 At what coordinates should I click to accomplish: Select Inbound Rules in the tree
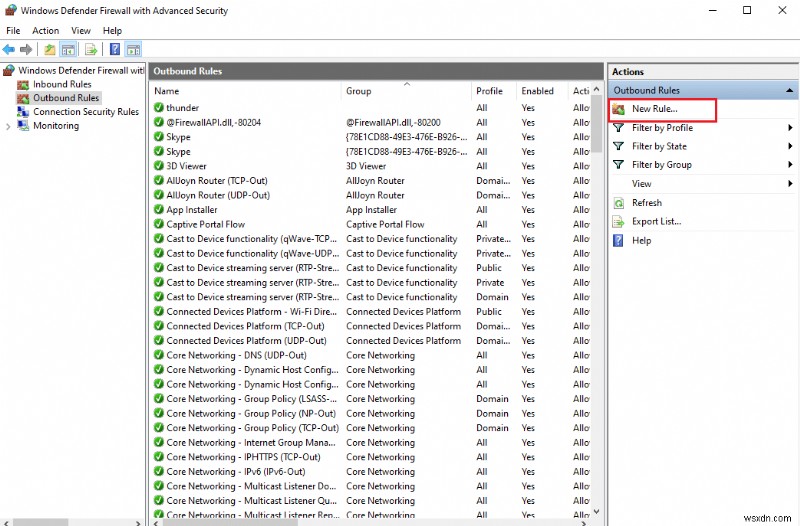coord(62,84)
